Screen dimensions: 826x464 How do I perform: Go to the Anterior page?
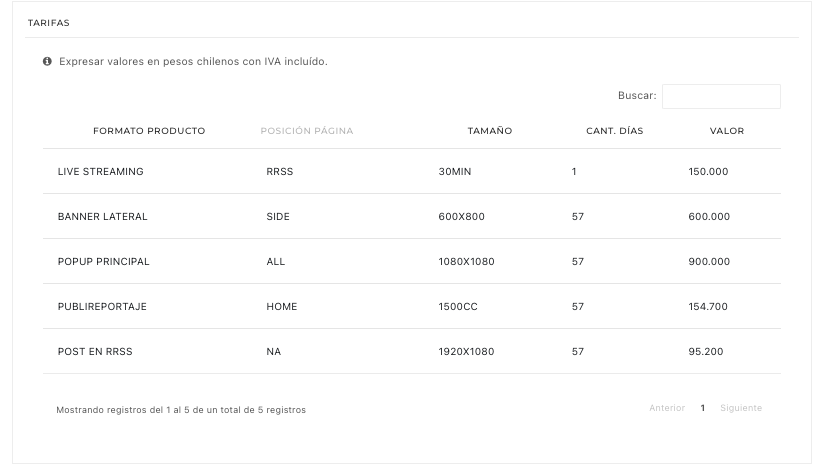[666, 408]
